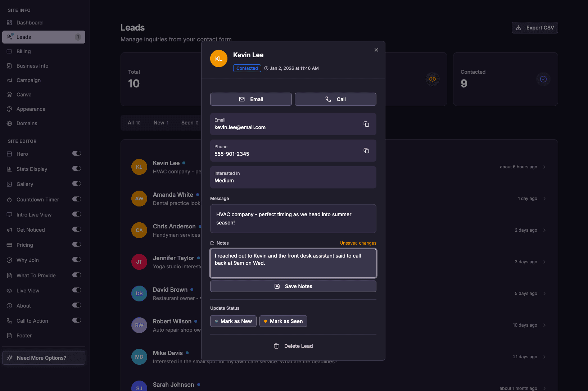The width and height of the screenshot is (588, 391).
Task: Disable the Stats Display section
Action: tap(77, 168)
